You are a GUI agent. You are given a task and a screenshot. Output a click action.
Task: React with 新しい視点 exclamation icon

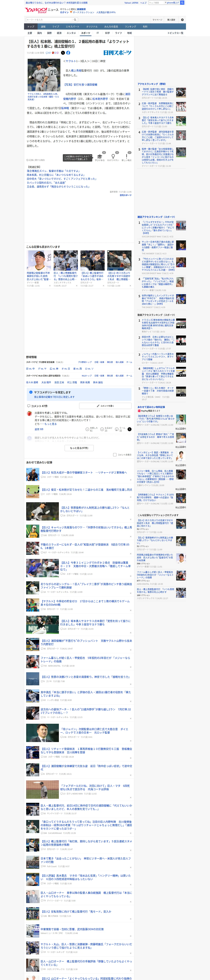[x=127, y=156]
